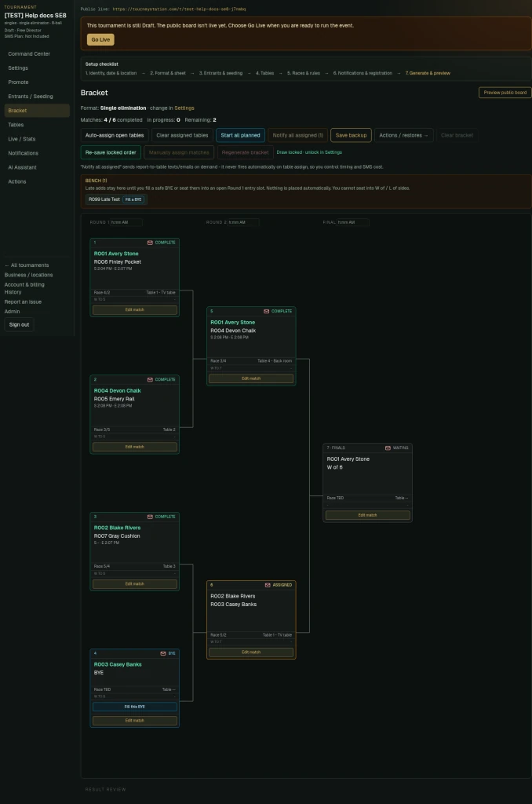Click Fill this BYE on match 4

135,707
